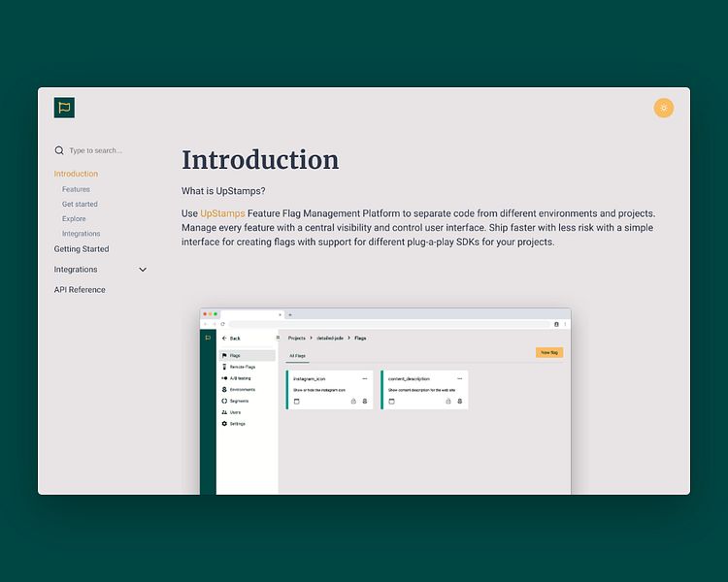Image resolution: width=728 pixels, height=582 pixels.
Task: Click the sidebar collapse icon beside Back
Action: coord(278,338)
